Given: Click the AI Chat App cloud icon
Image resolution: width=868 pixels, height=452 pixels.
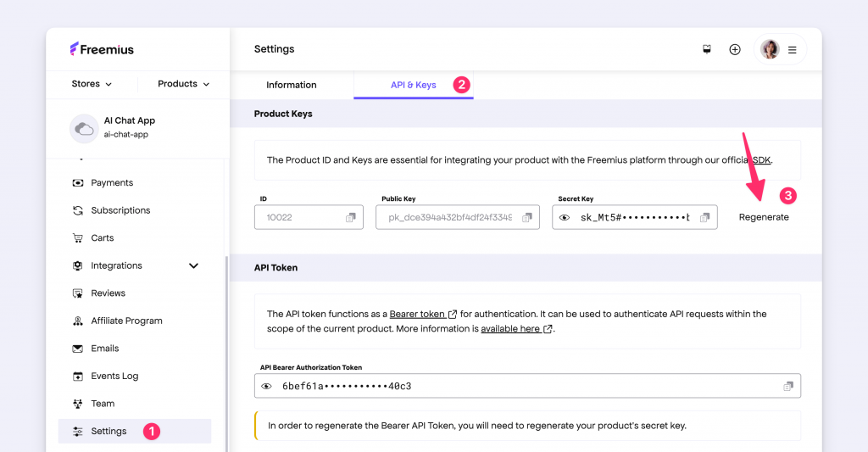Looking at the screenshot, I should 84,129.
